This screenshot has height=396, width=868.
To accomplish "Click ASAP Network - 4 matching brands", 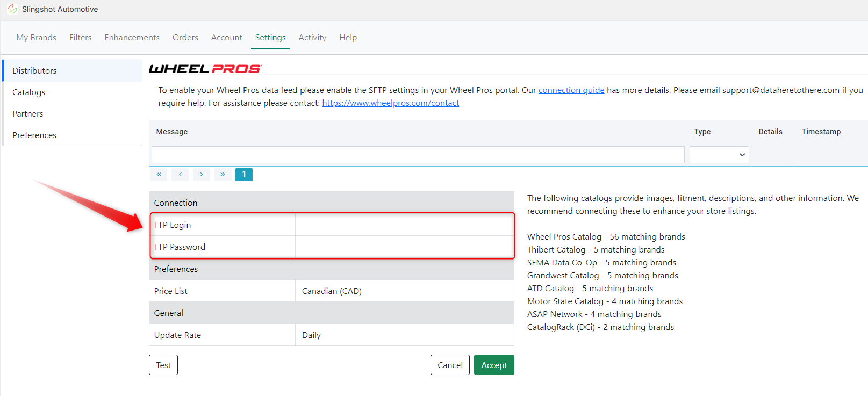I will [594, 314].
